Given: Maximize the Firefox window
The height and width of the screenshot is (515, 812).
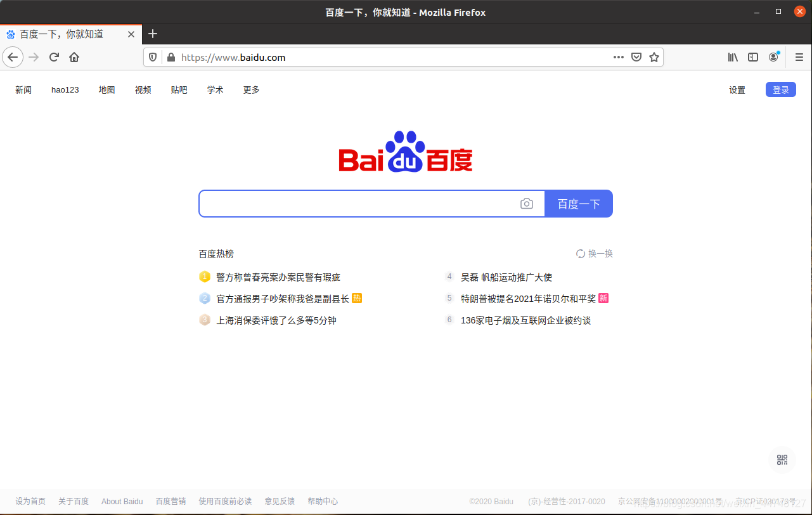Looking at the screenshot, I should [778, 11].
